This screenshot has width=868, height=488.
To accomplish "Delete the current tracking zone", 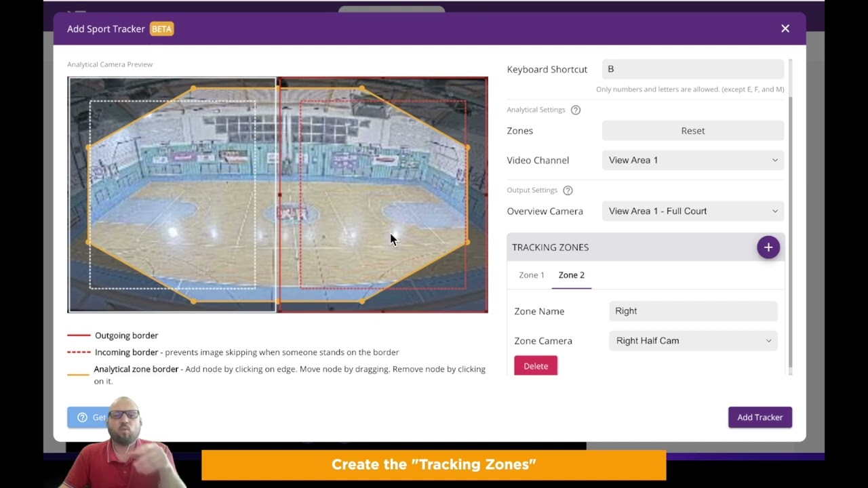I will 536,366.
